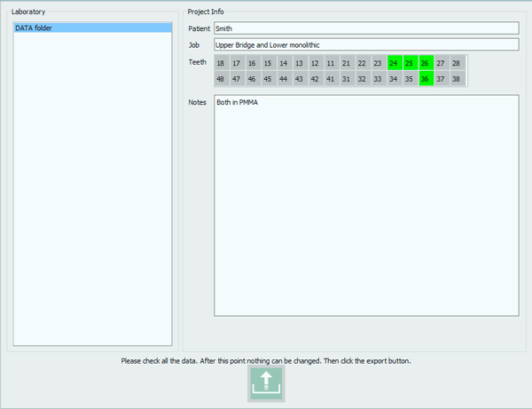The width and height of the screenshot is (532, 409).
Task: Toggle highlighted tooth 24
Action: point(394,63)
